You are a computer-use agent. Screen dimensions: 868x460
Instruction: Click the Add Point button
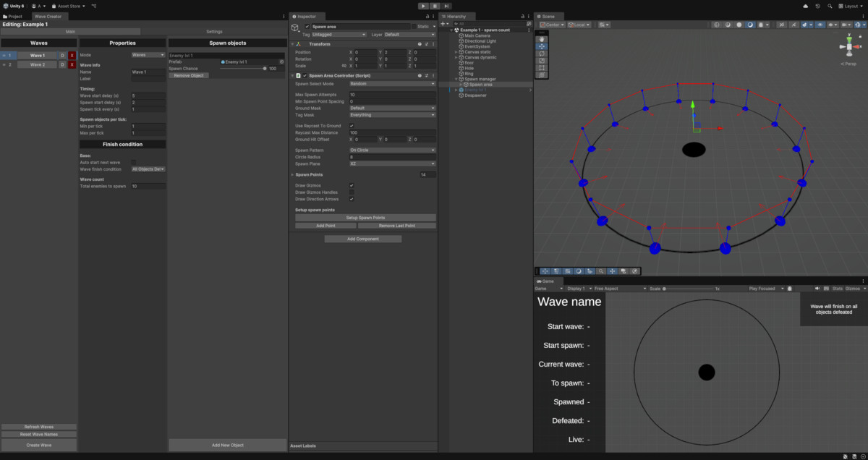[325, 226]
